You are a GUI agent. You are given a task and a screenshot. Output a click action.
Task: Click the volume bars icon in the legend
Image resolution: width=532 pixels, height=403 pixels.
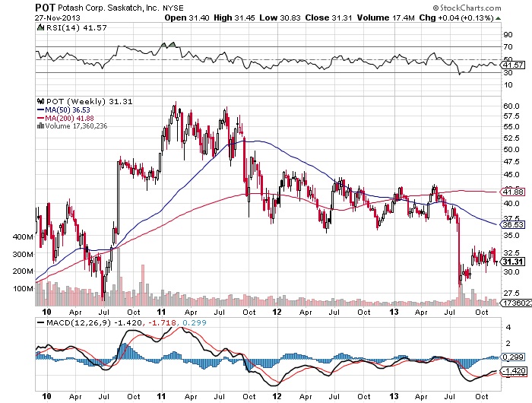tap(40, 125)
